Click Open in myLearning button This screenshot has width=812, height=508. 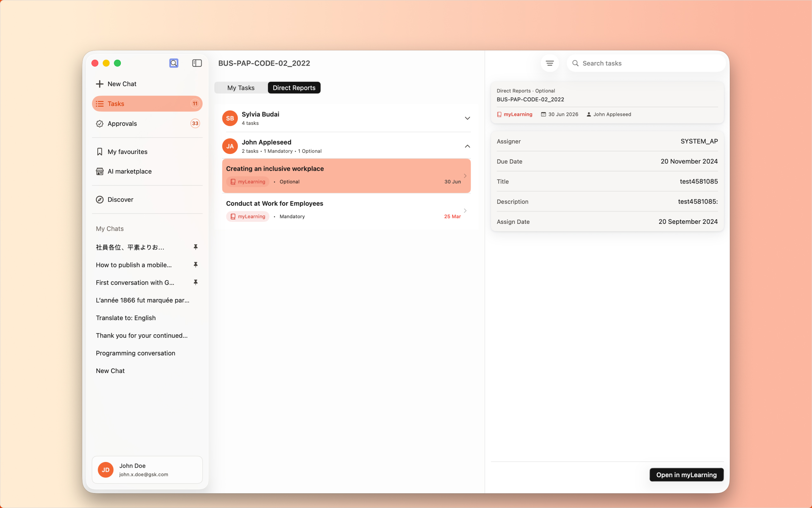click(x=686, y=475)
